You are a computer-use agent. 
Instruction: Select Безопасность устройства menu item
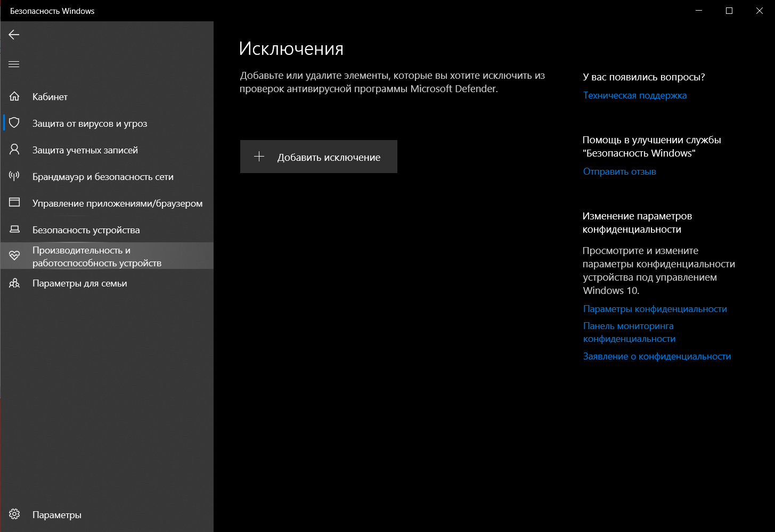click(x=107, y=230)
